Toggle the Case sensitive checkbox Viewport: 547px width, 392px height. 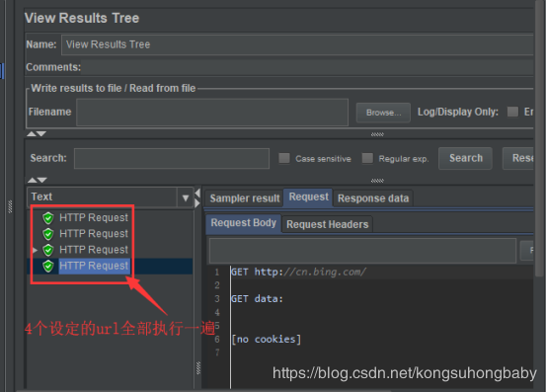284,158
